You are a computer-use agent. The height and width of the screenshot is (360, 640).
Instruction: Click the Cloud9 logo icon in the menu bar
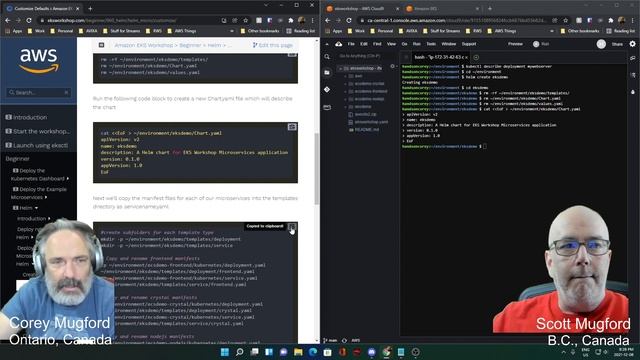(x=339, y=44)
